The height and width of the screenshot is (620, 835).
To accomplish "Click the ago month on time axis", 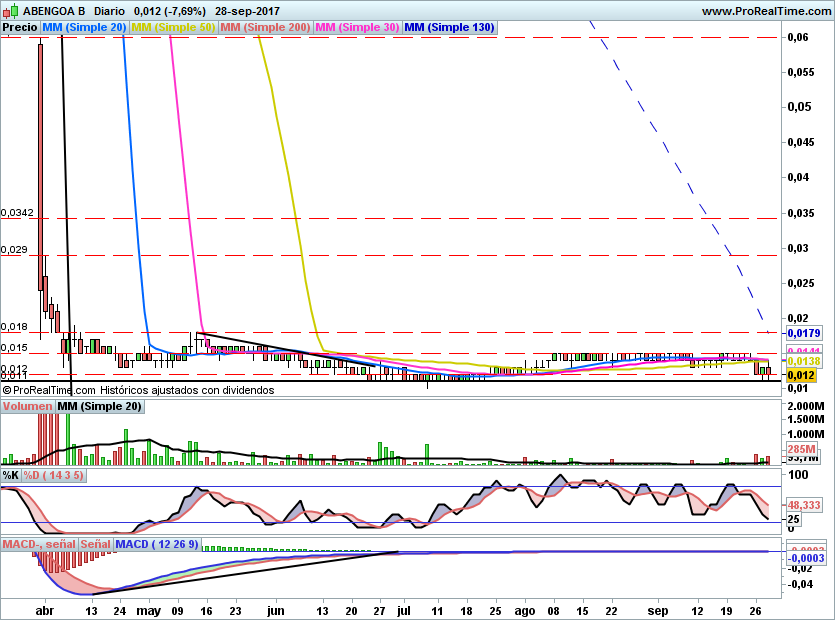I will pos(525,611).
